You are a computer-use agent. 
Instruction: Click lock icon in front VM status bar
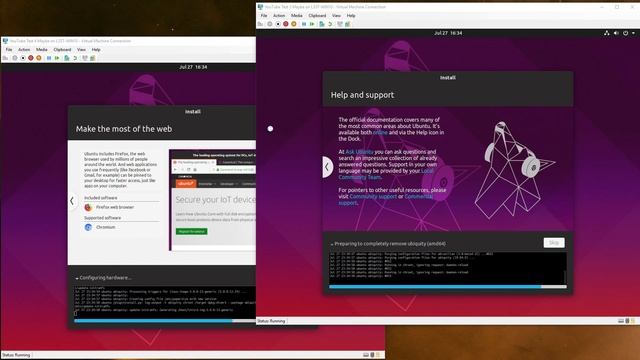point(633,321)
